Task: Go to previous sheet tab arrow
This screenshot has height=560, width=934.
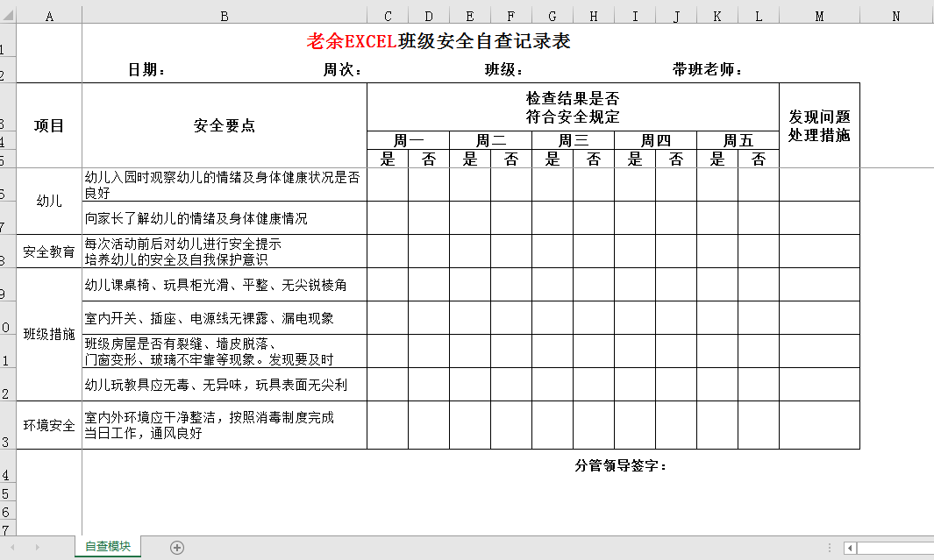Action: click(x=12, y=547)
